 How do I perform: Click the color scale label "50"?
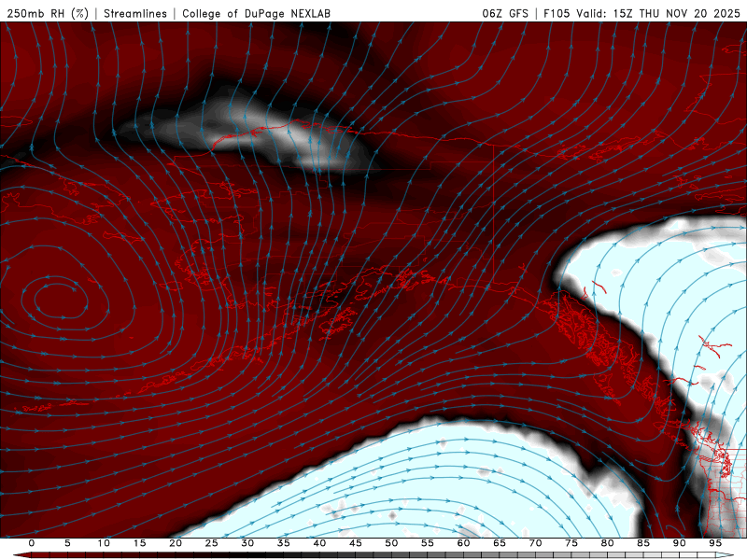pyautogui.click(x=391, y=543)
